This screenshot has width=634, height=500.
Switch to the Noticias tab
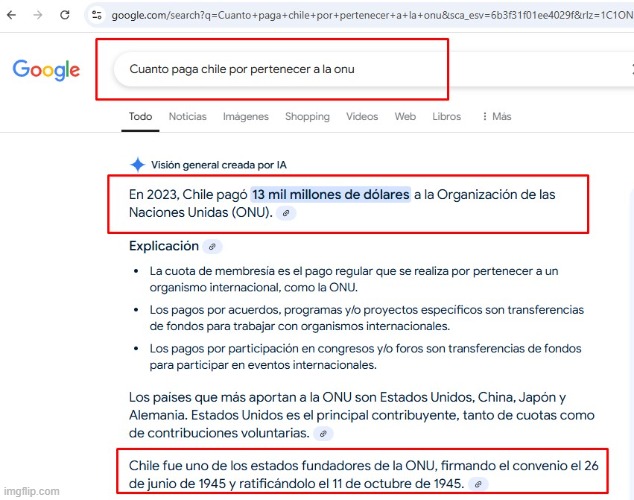[x=188, y=116]
